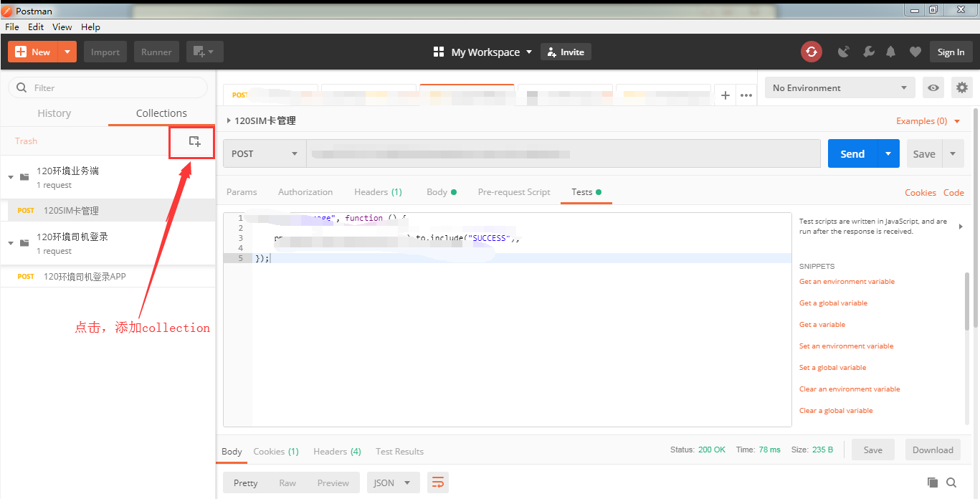Open the File menu
The width and height of the screenshot is (980, 499).
(12, 27)
